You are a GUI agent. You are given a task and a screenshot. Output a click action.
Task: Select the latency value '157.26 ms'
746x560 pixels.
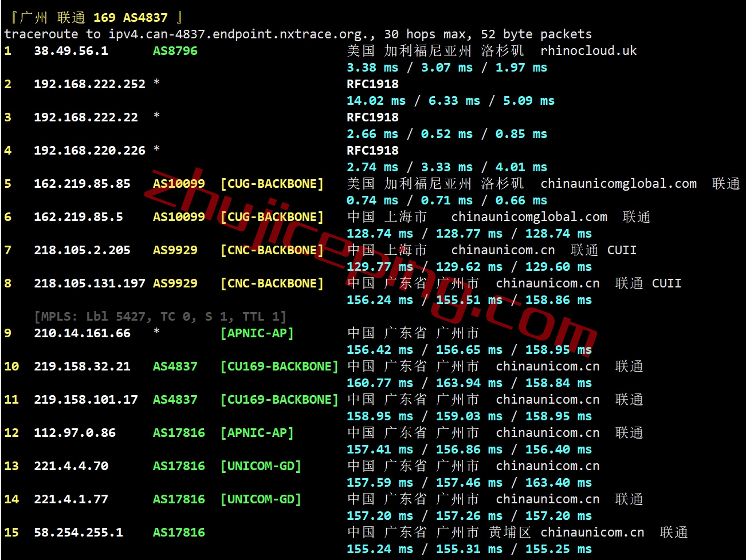(469, 516)
